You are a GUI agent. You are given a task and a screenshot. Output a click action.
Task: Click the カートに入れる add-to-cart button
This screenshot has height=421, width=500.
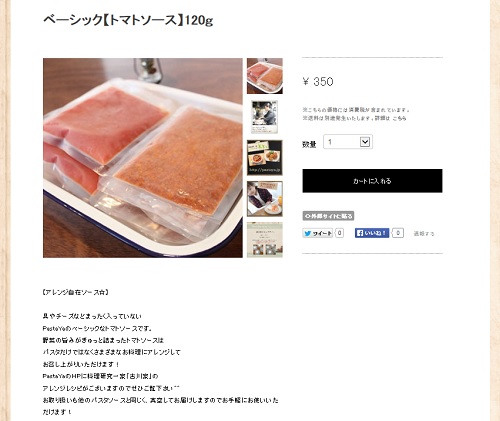pyautogui.click(x=372, y=181)
